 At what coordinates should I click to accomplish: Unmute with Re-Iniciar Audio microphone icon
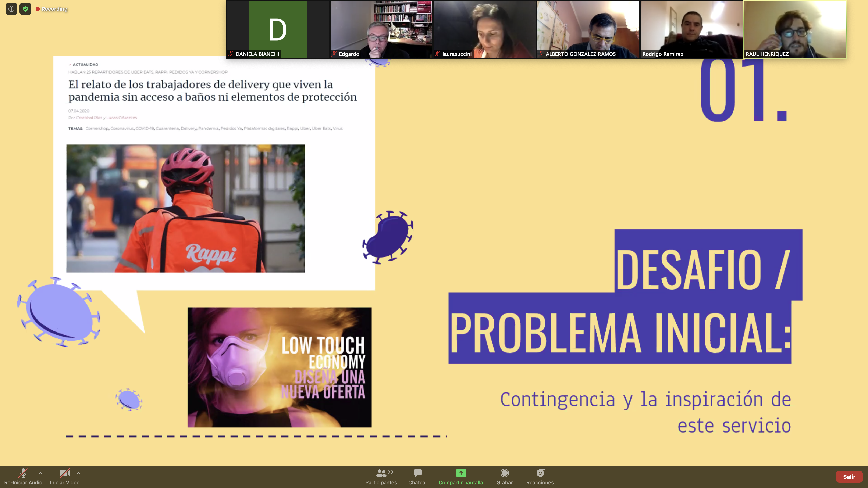[23, 473]
